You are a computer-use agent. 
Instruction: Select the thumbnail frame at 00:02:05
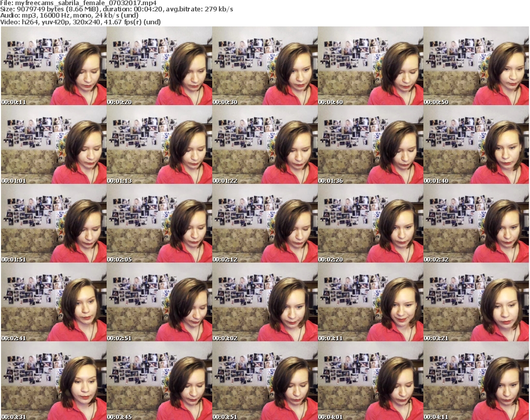[x=159, y=224]
